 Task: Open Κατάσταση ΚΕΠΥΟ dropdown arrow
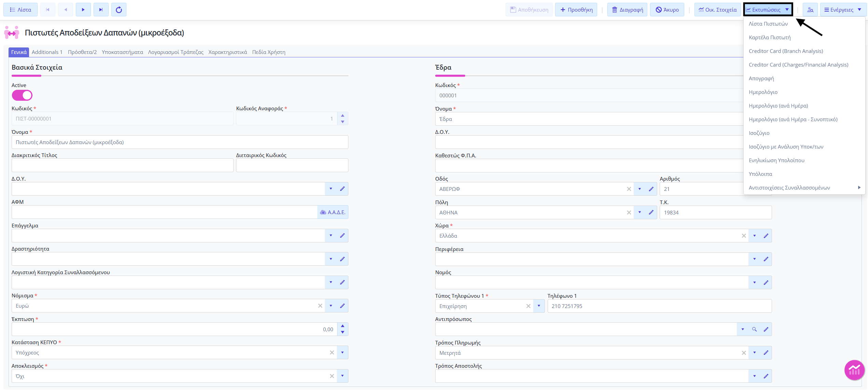(x=342, y=352)
